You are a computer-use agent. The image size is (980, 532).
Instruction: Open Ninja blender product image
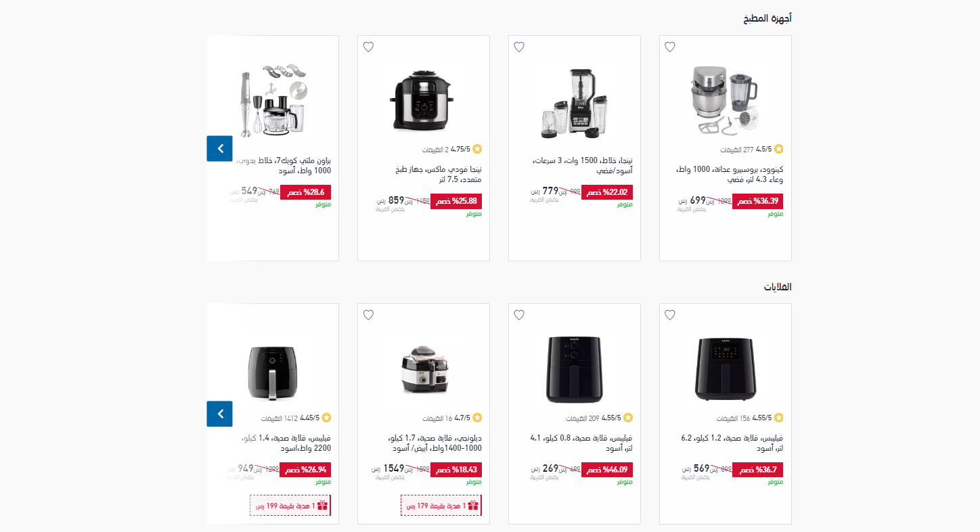[574, 102]
